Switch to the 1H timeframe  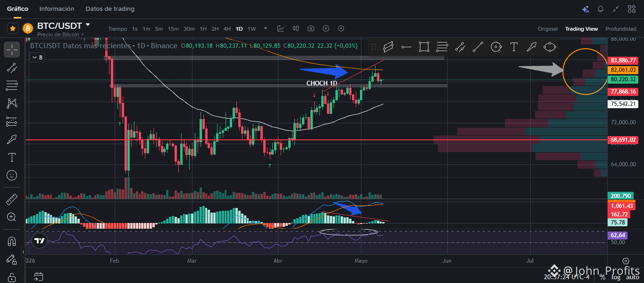(203, 29)
